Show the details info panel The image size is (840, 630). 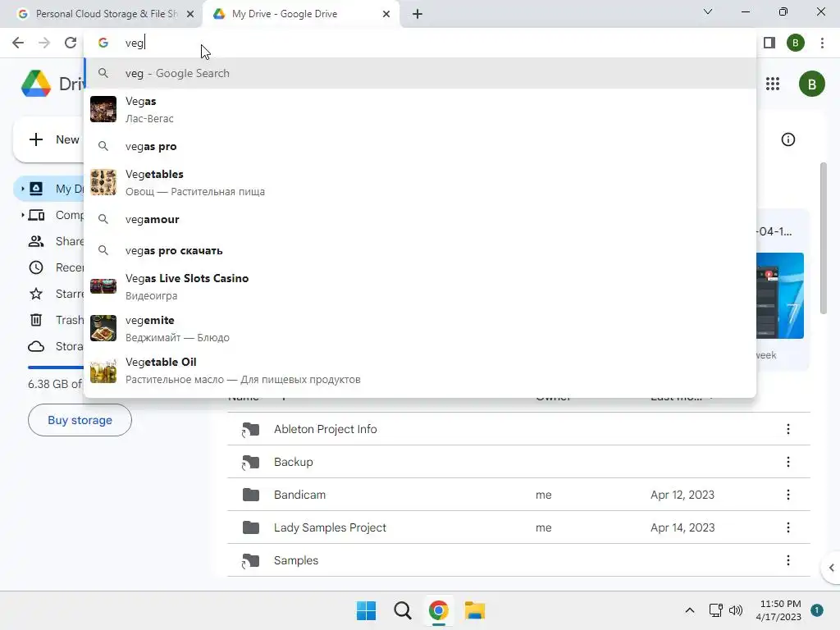pyautogui.click(x=788, y=139)
